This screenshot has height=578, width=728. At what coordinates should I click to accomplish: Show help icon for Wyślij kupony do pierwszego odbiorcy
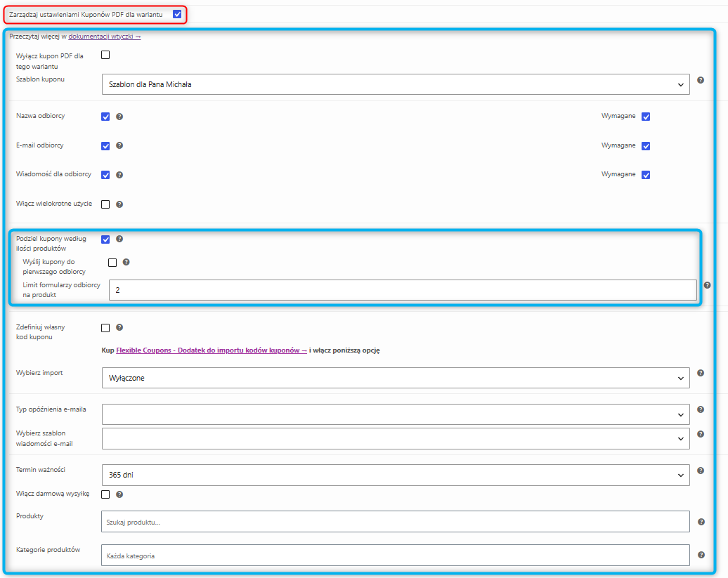pyautogui.click(x=126, y=262)
